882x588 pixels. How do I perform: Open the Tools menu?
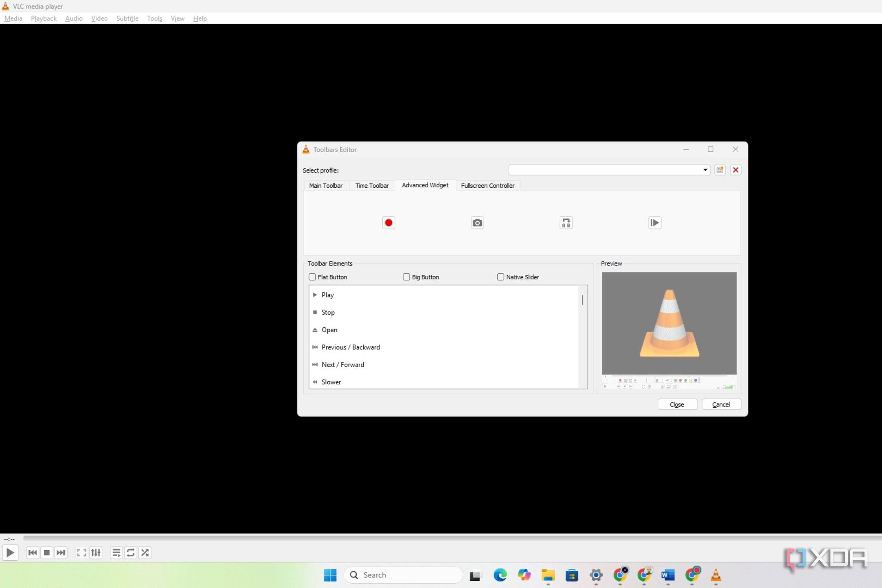pyautogui.click(x=154, y=18)
